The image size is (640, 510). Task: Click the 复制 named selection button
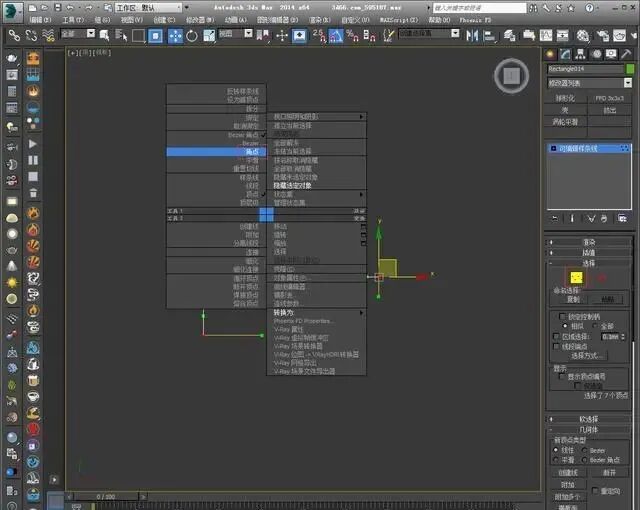click(x=573, y=299)
